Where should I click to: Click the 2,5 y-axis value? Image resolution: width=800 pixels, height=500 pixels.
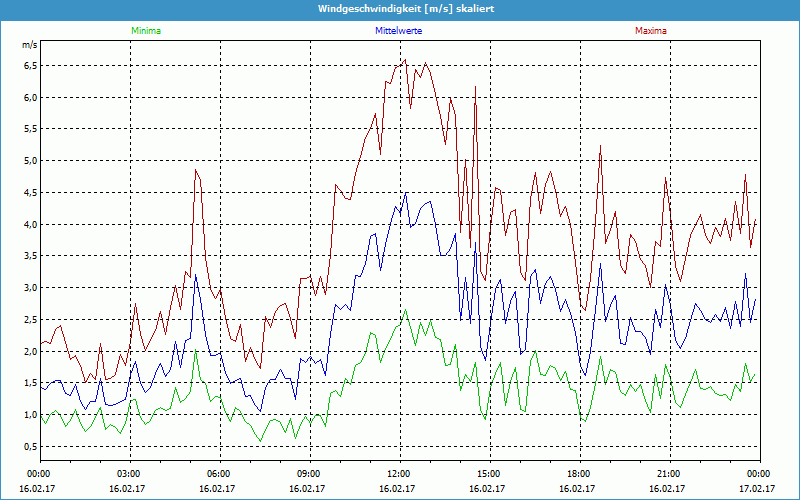32,320
